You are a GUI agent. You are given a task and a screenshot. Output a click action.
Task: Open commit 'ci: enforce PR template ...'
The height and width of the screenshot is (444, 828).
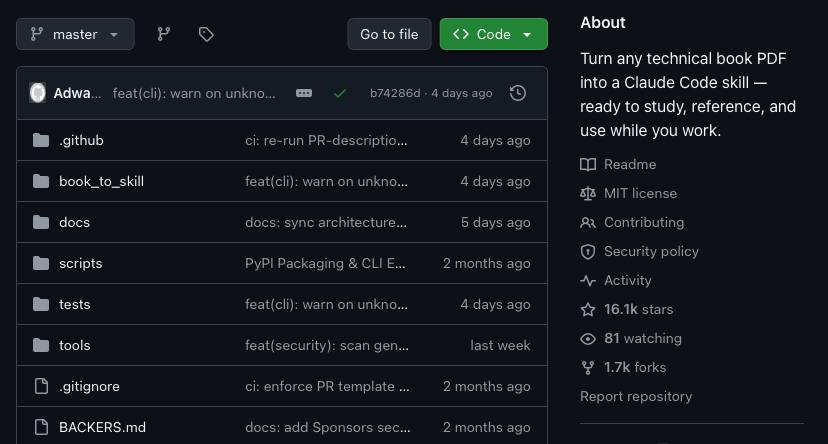327,386
